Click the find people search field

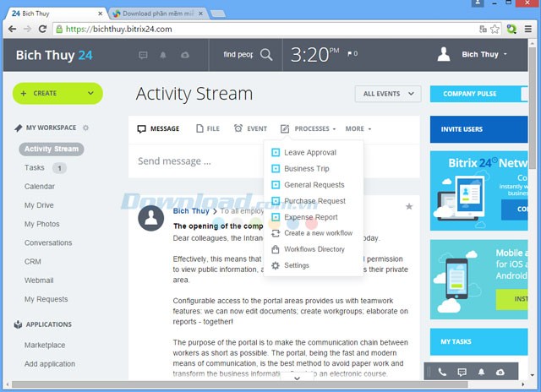(x=238, y=54)
